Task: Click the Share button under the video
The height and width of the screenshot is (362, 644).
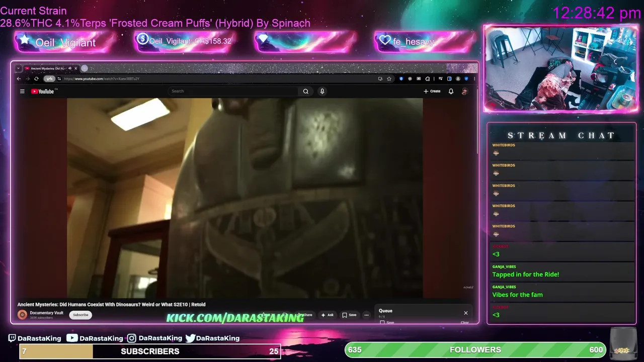Action: coord(306,315)
